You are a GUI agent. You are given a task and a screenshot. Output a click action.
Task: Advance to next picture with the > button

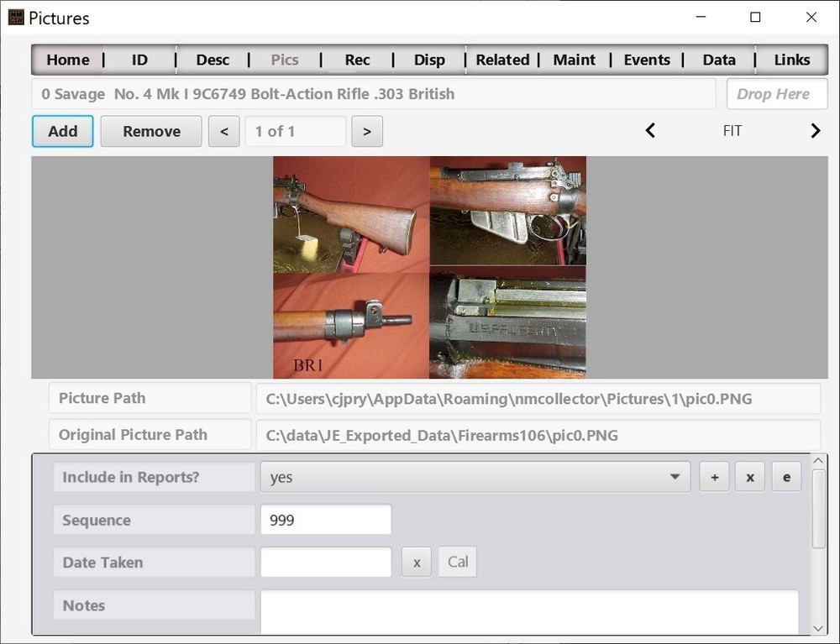[367, 131]
